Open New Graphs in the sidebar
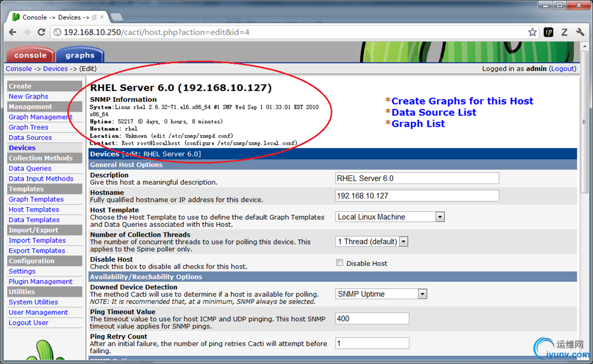The height and width of the screenshot is (364, 593). tap(28, 97)
